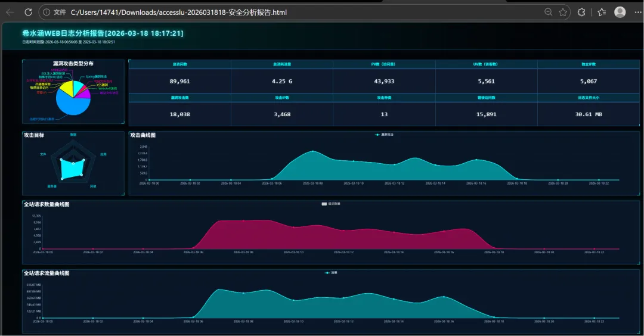
Task: Click the filled cyan radar polygon
Action: 73,169
